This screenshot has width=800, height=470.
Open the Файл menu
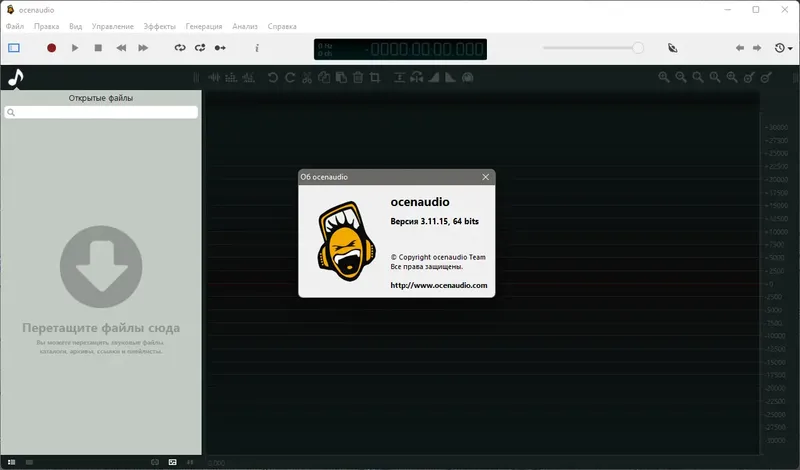[x=15, y=27]
